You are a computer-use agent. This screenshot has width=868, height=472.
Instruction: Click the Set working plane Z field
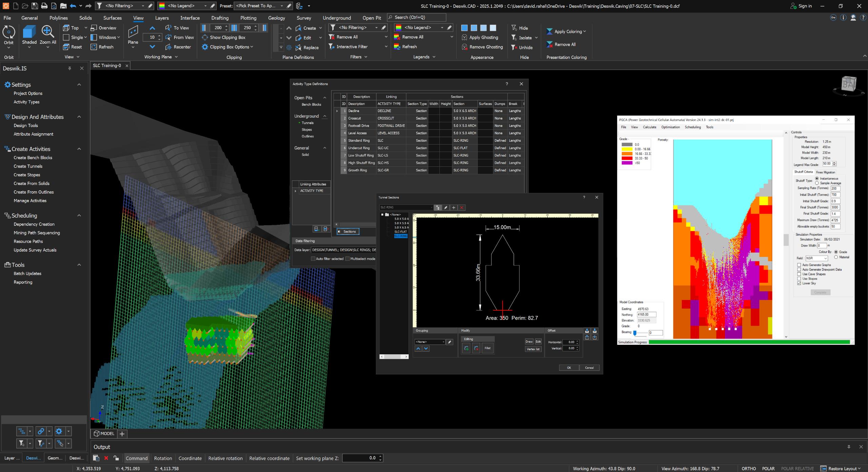click(x=359, y=458)
